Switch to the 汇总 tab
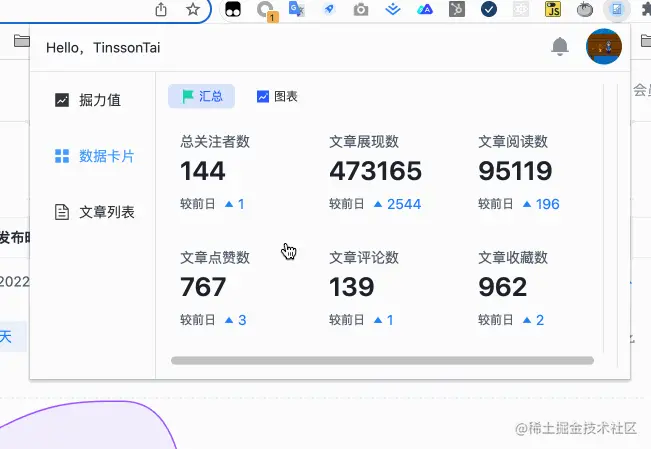The image size is (651, 449). (201, 96)
